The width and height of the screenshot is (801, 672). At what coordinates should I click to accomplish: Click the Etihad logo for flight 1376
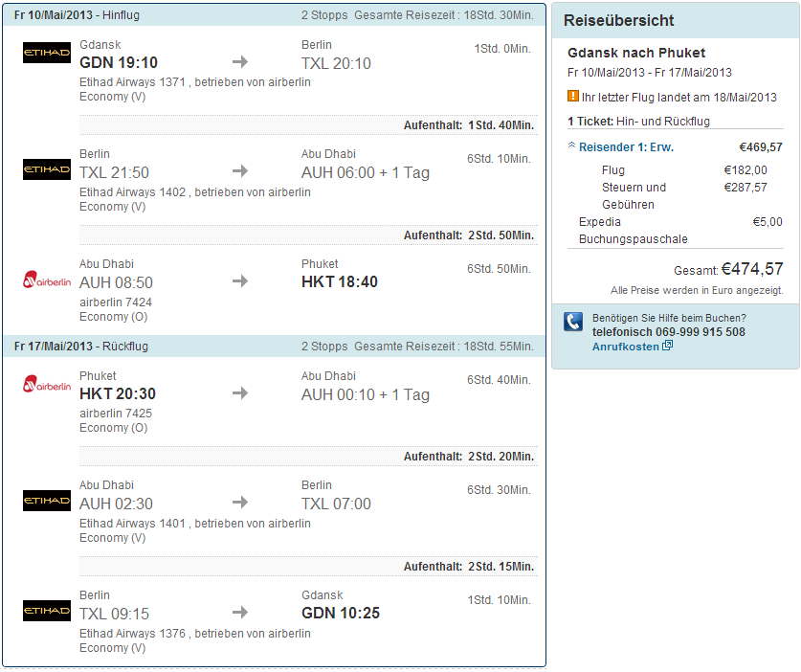47,610
